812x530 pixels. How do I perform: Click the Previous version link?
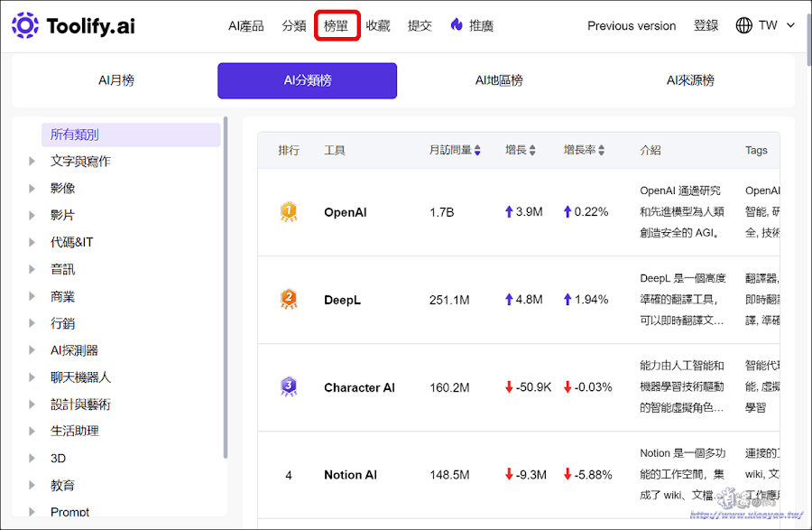click(632, 25)
